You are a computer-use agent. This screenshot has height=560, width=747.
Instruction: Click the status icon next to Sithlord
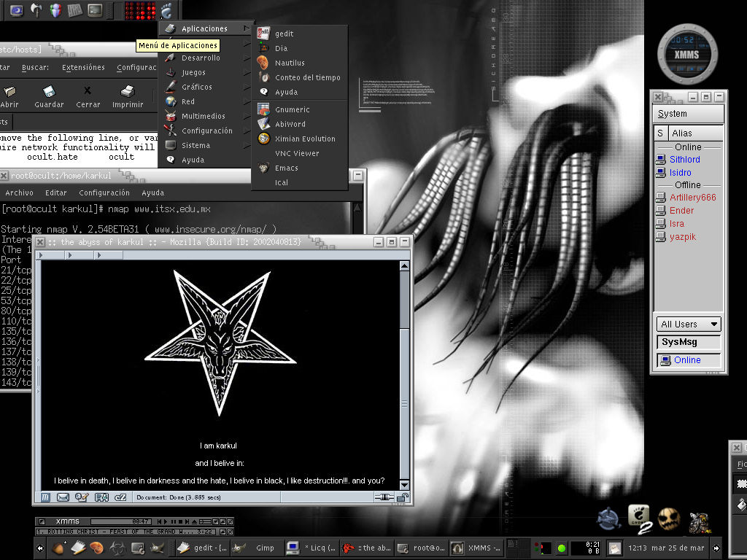coord(661,160)
